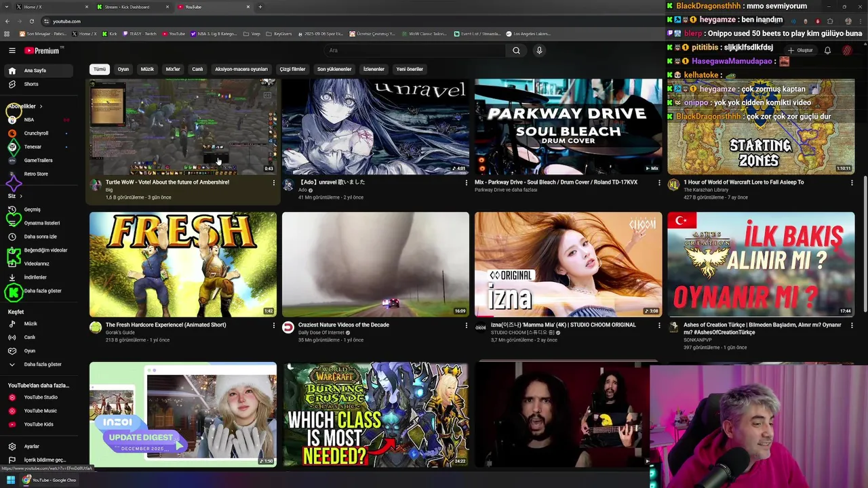Image resolution: width=868 pixels, height=488 pixels.
Task: Select the Tümü filter chip
Action: [100, 69]
